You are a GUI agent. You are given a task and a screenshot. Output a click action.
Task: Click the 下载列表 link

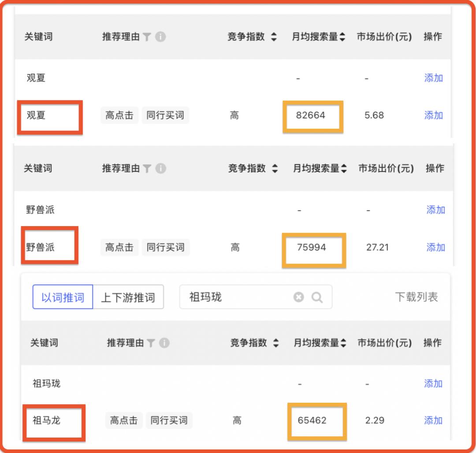point(416,297)
